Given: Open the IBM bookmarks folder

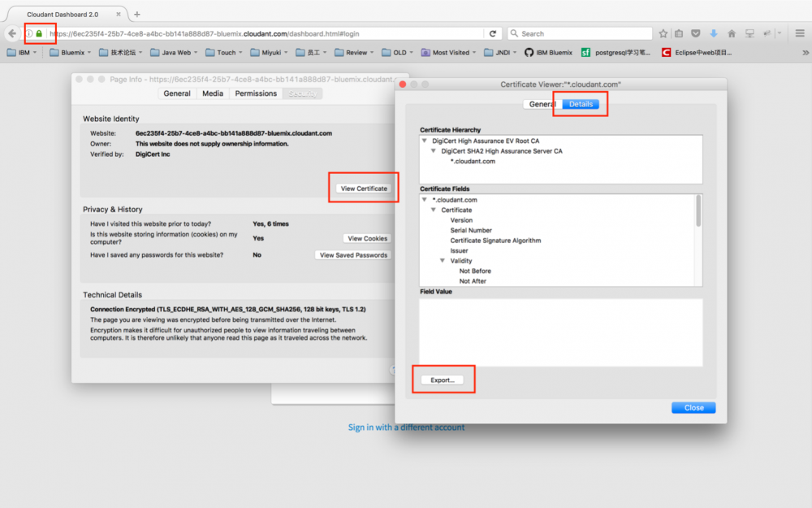Looking at the screenshot, I should point(22,52).
